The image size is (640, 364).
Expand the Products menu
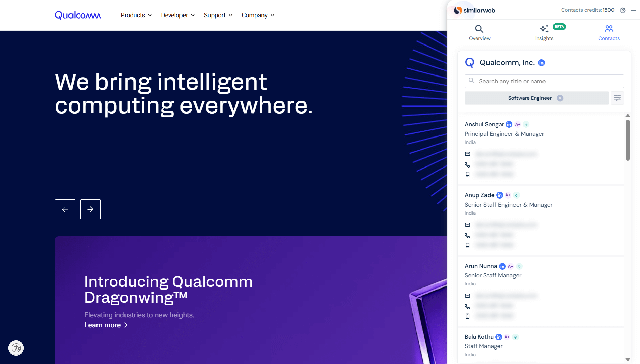point(136,15)
